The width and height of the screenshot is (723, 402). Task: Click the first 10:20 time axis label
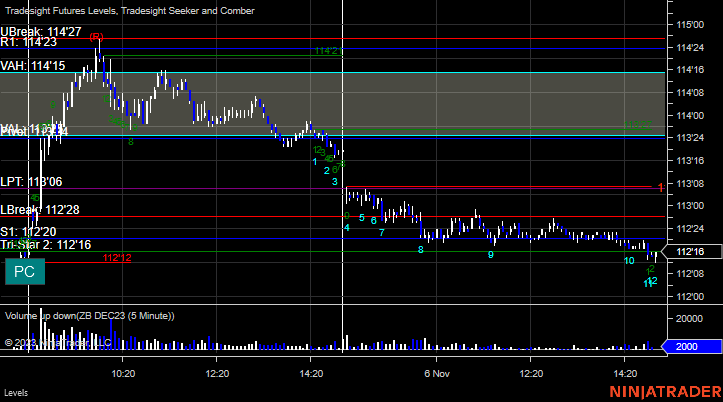(123, 373)
